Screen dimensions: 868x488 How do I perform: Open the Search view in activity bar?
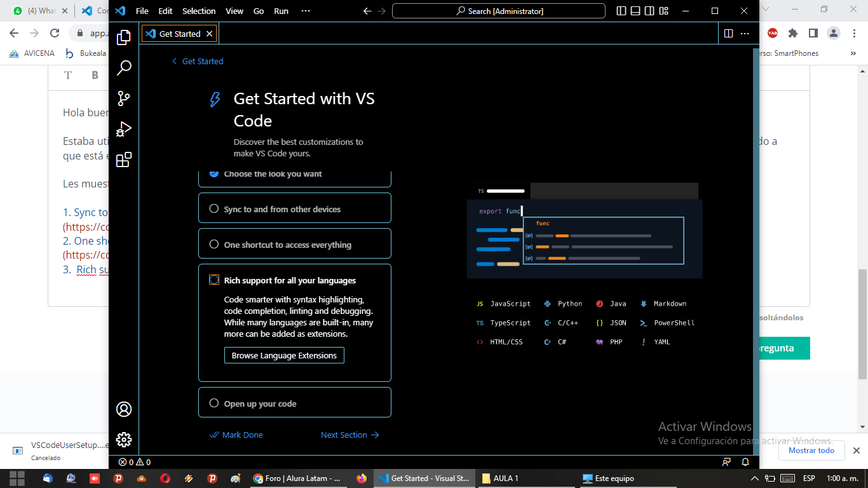(x=124, y=68)
